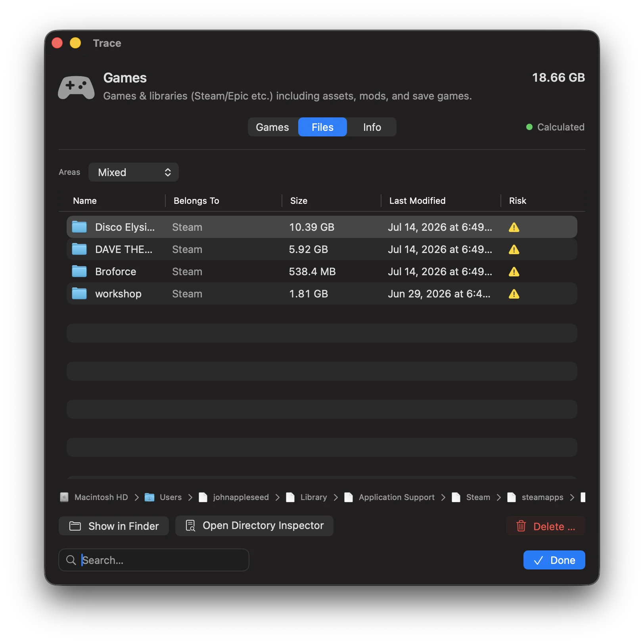The image size is (644, 644).
Task: Sort by the Belongs To column header
Action: coord(196,201)
